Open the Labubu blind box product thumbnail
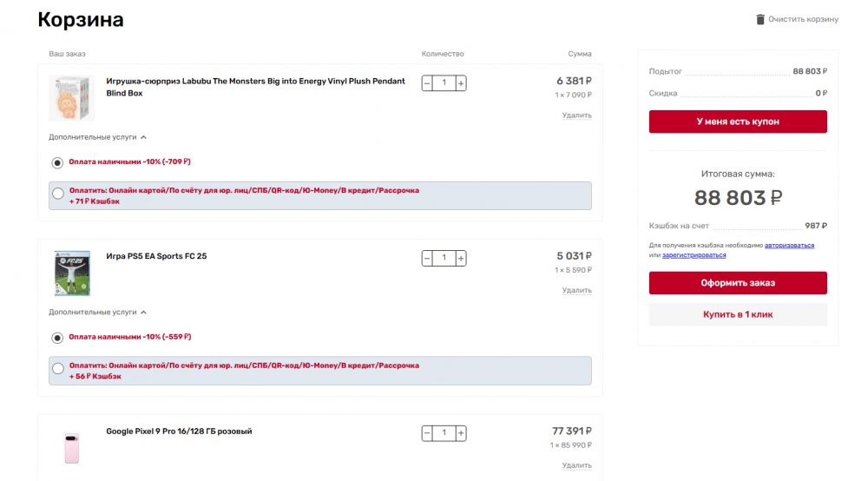This screenshot has width=868, height=481. pyautogui.click(x=70, y=98)
